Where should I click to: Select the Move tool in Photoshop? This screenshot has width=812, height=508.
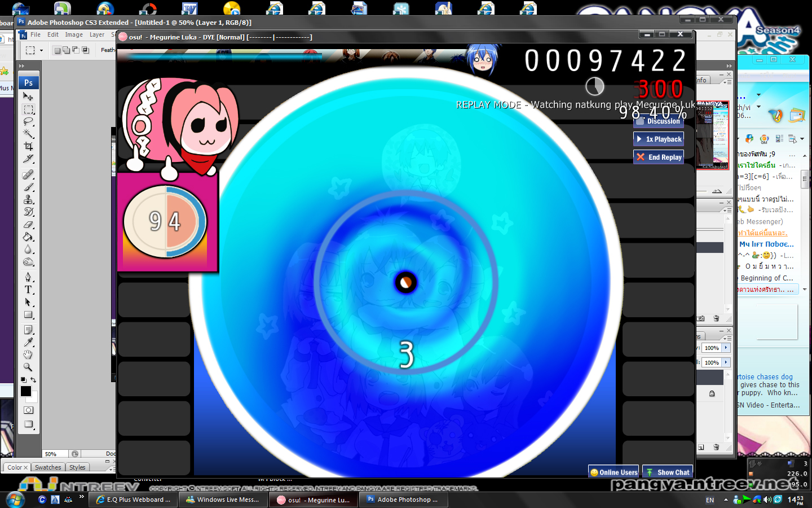tap(28, 97)
